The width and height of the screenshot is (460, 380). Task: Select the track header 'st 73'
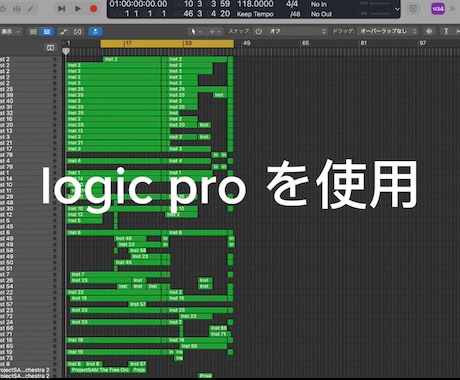[x=29, y=358]
